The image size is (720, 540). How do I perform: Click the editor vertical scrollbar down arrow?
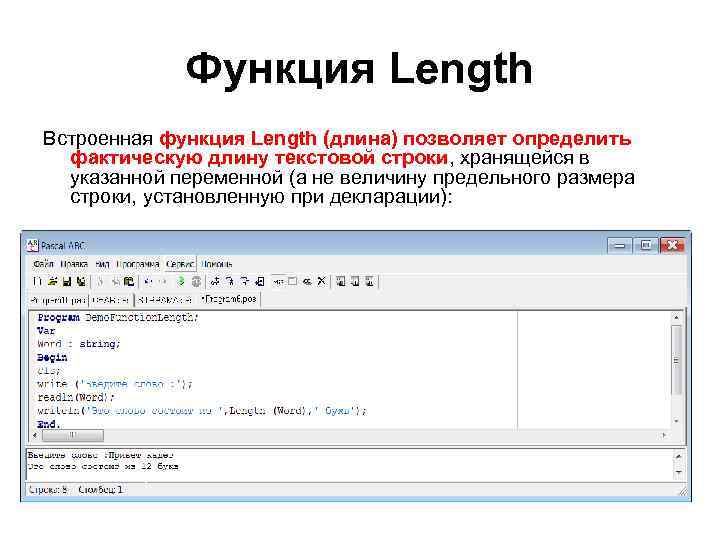click(676, 421)
